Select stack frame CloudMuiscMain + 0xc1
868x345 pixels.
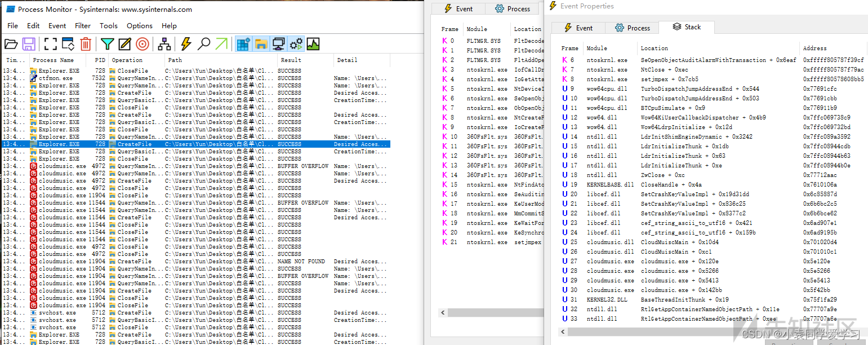(712, 252)
